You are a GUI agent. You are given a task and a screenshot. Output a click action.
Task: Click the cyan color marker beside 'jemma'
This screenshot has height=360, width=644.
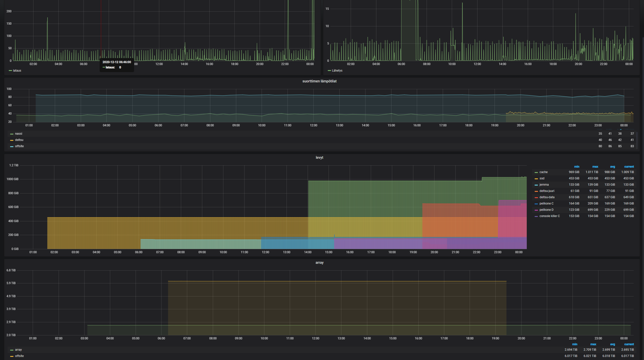coord(536,185)
